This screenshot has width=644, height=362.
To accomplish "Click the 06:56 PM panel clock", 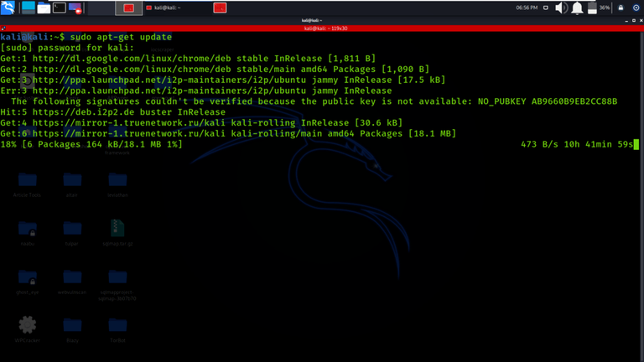I will [527, 8].
